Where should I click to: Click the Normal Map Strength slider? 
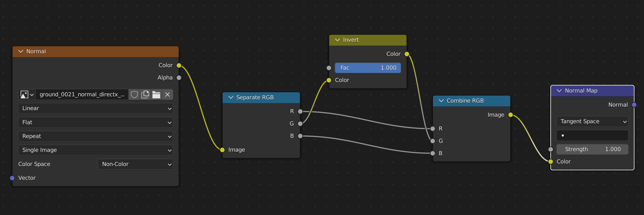592,149
